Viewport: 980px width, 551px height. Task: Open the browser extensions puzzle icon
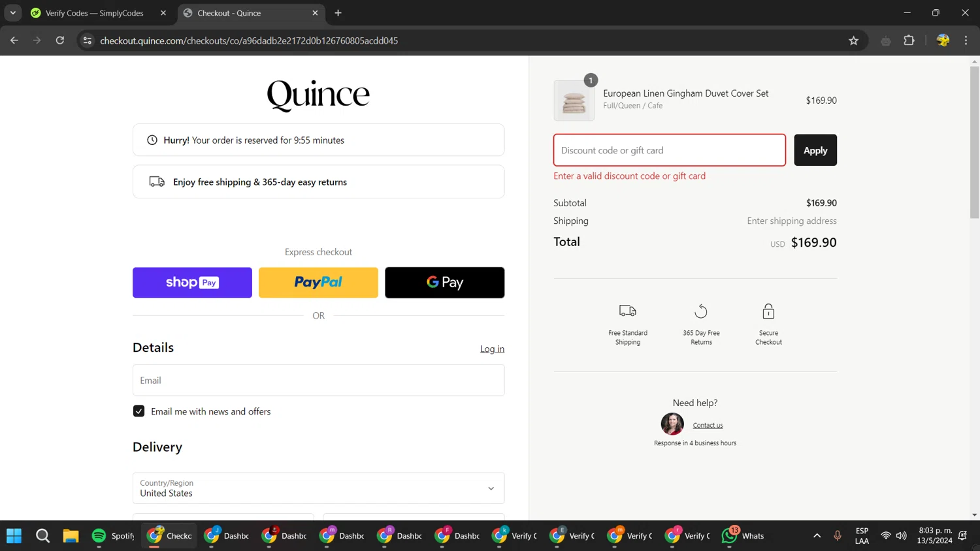tap(909, 40)
